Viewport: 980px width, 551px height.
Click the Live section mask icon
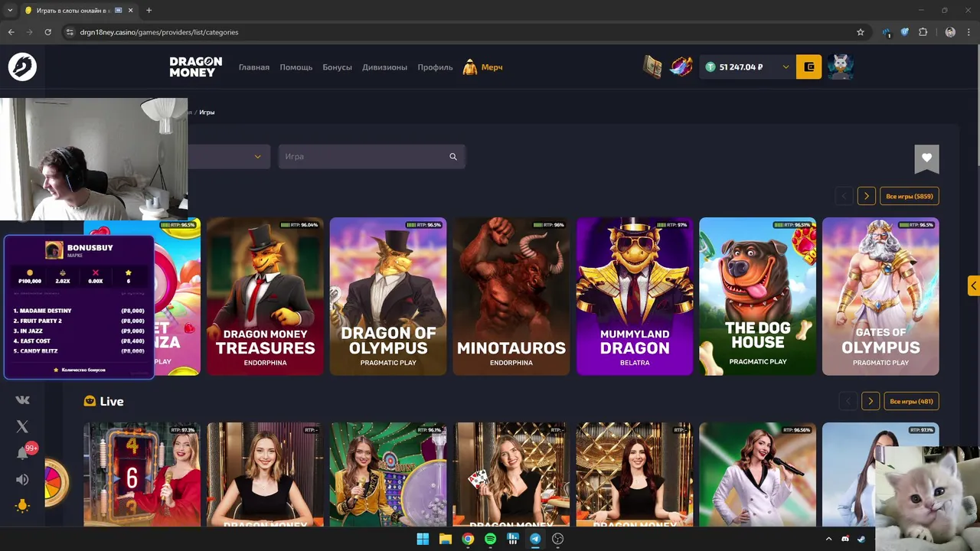(90, 401)
